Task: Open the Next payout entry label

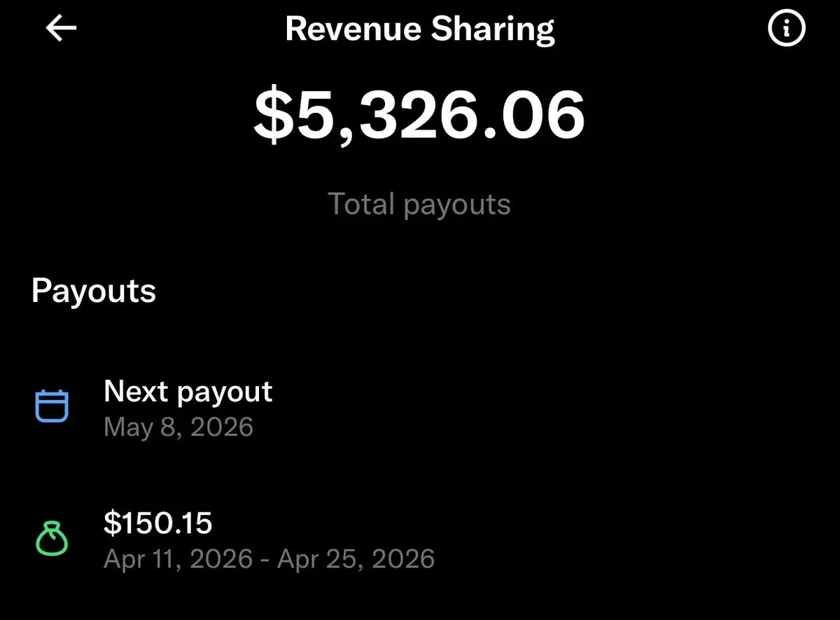Action: pos(188,392)
